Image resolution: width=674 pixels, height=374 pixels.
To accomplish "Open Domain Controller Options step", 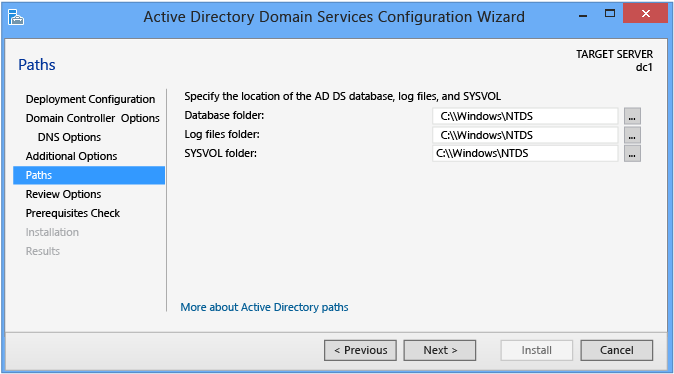I will point(92,118).
